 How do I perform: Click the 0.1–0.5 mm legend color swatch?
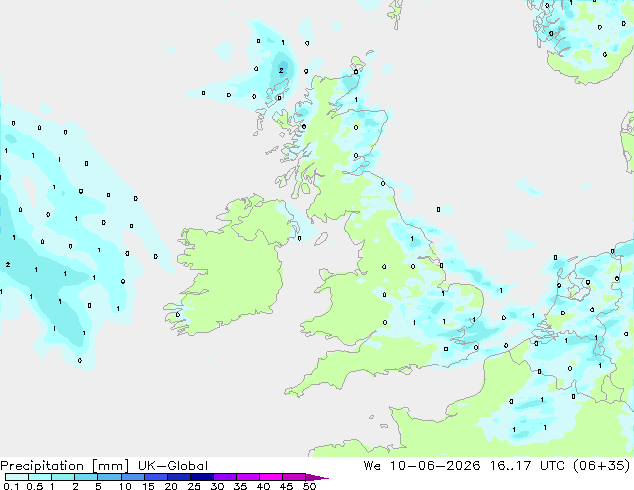17,477
